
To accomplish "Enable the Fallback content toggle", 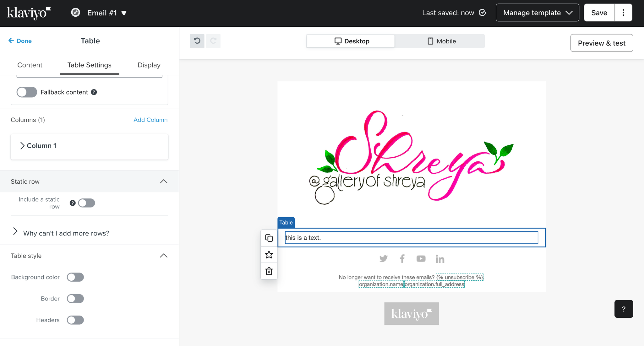I will click(x=27, y=92).
